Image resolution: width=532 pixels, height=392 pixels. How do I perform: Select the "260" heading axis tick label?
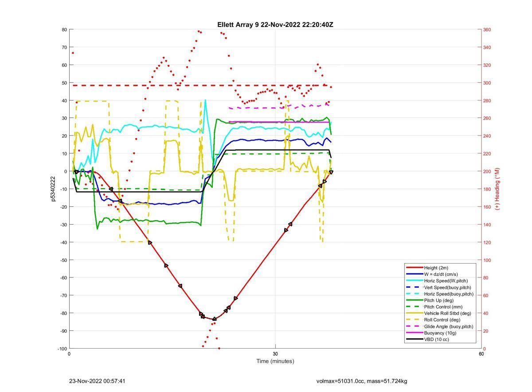tap(487, 118)
